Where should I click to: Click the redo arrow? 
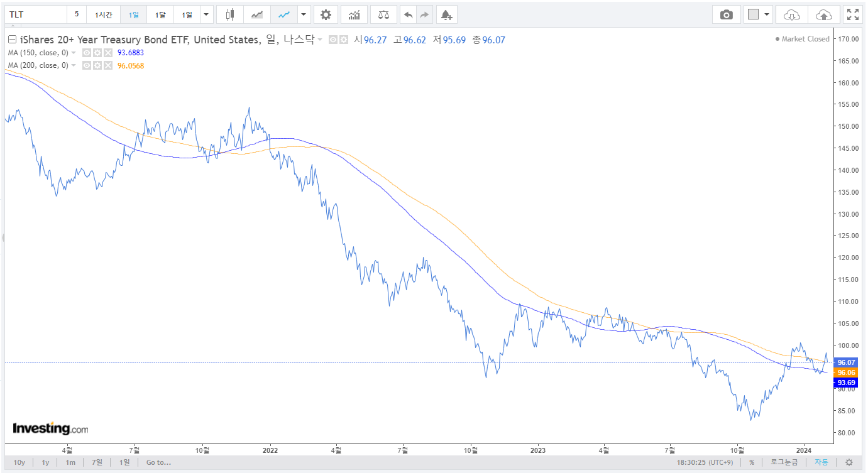pyautogui.click(x=425, y=14)
